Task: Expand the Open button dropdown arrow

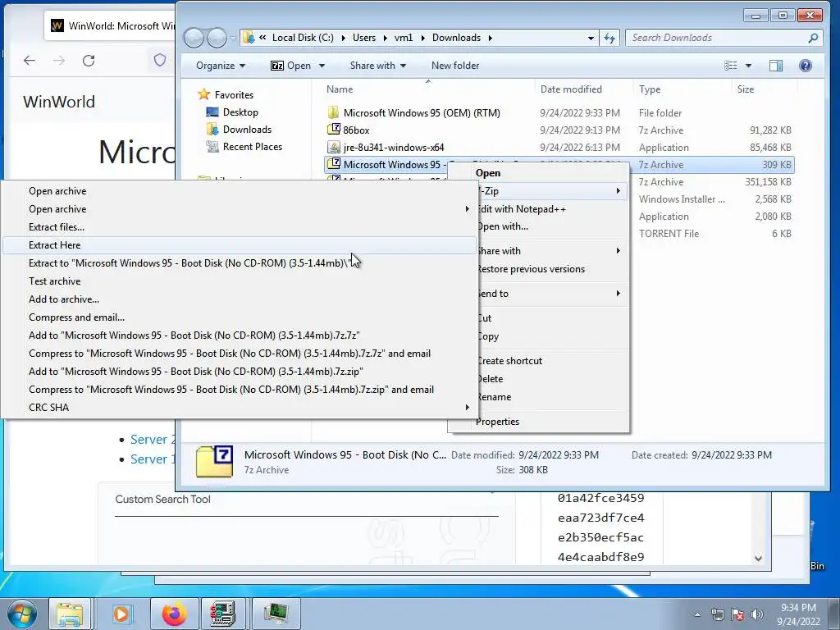Action: 322,66
